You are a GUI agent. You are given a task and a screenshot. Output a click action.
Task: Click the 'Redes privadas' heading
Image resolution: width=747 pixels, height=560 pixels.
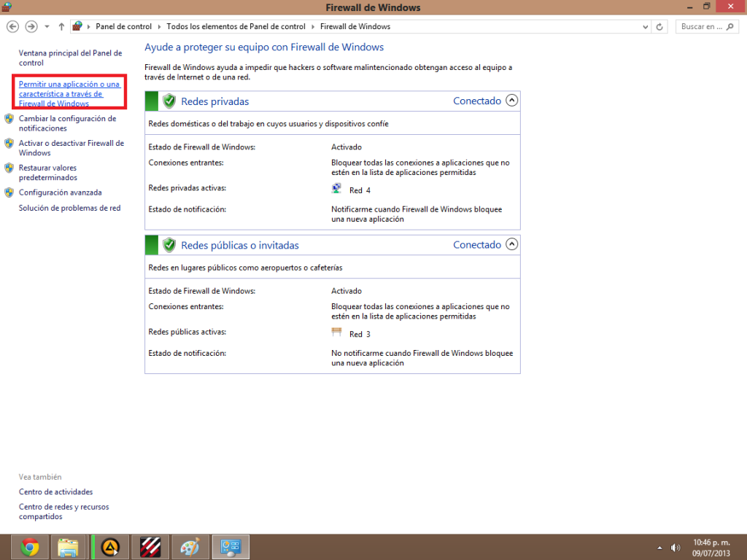pyautogui.click(x=215, y=101)
